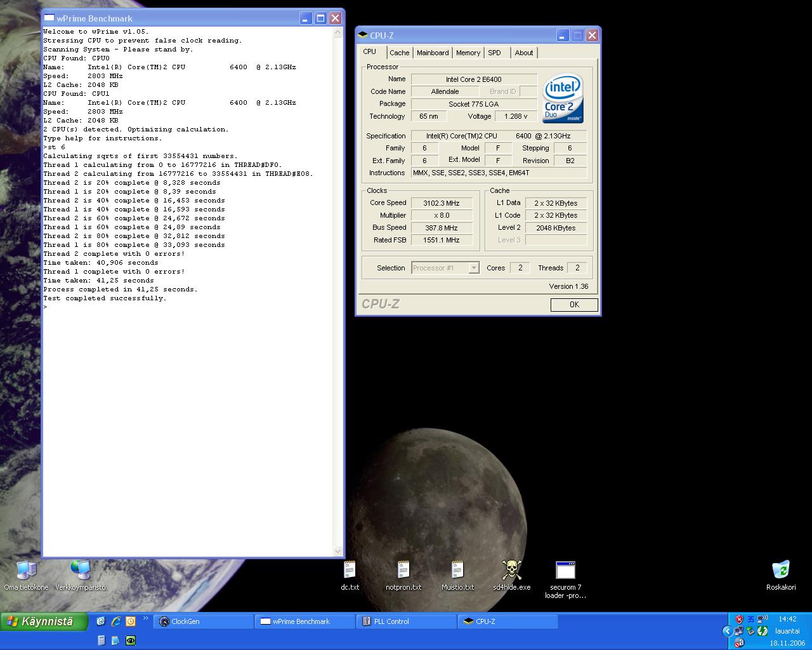The height and width of the screenshot is (650, 812).
Task: Click the Voltage 1.288 v field
Action: (516, 116)
